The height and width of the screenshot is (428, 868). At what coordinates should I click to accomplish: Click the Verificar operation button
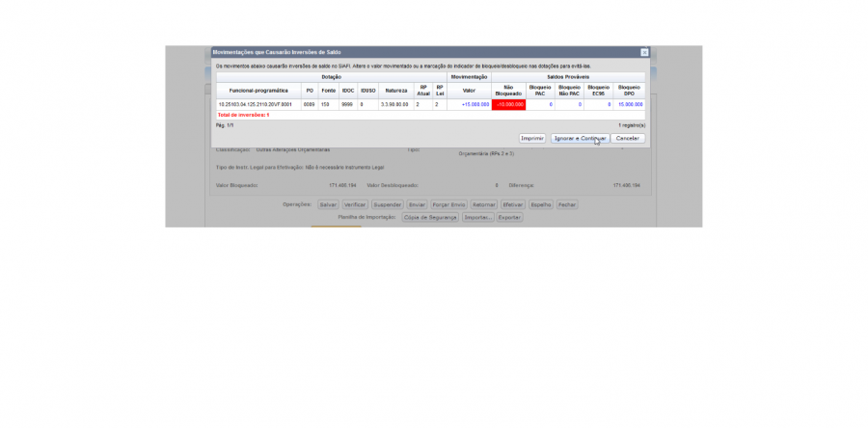click(x=355, y=204)
